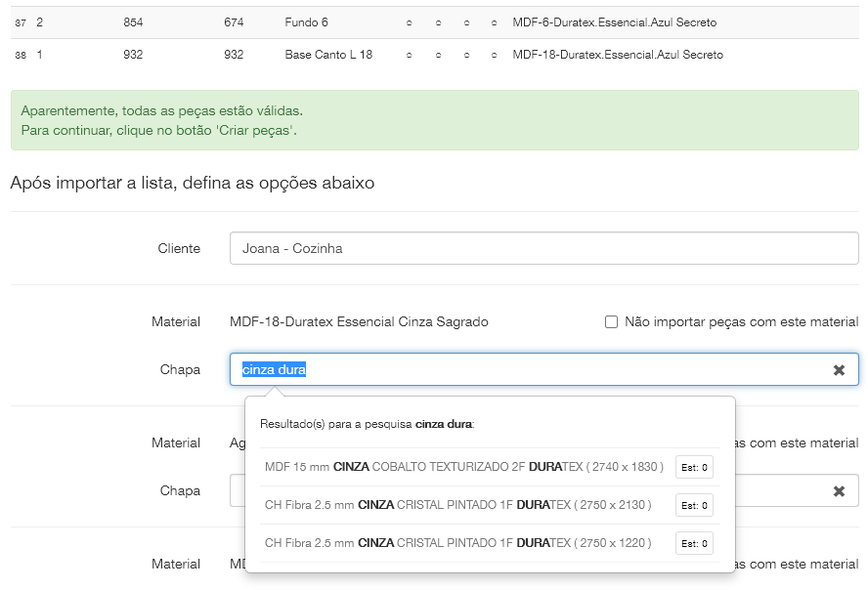The height and width of the screenshot is (590, 868).
Task: Select MDF 15 mm Cinza Cobalto Texturizado result
Action: 463,467
